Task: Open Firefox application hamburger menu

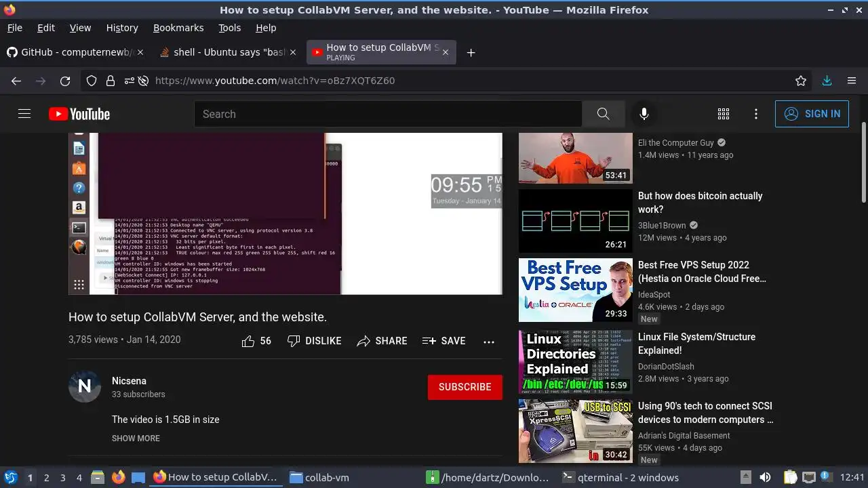Action: point(852,81)
